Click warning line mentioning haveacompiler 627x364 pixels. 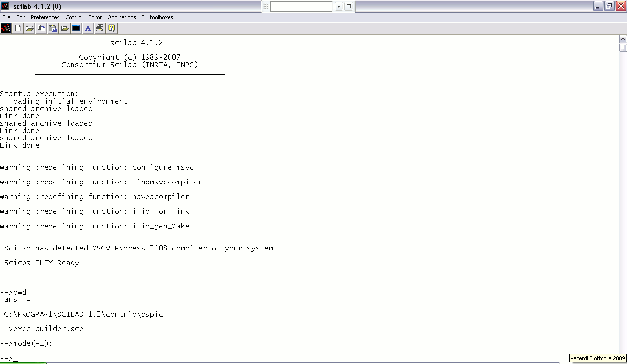[95, 197]
